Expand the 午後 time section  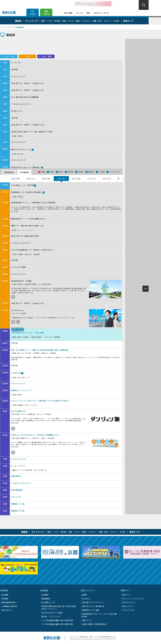tap(27, 57)
